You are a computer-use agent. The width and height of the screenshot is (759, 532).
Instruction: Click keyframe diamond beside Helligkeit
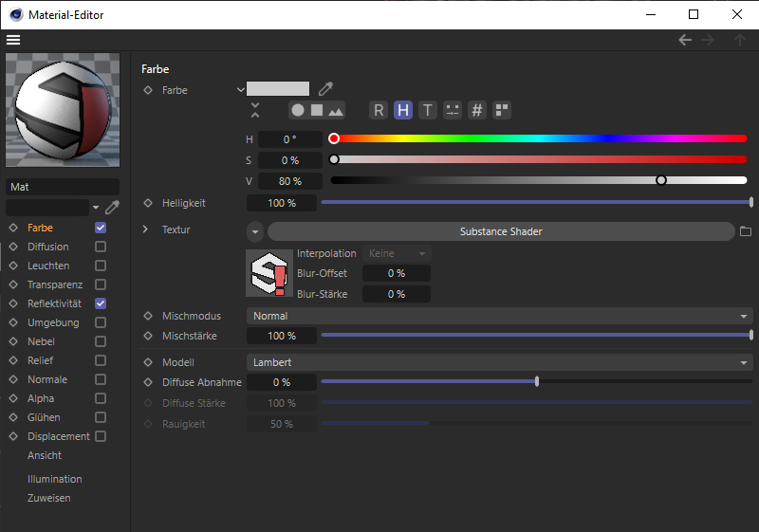click(x=148, y=203)
